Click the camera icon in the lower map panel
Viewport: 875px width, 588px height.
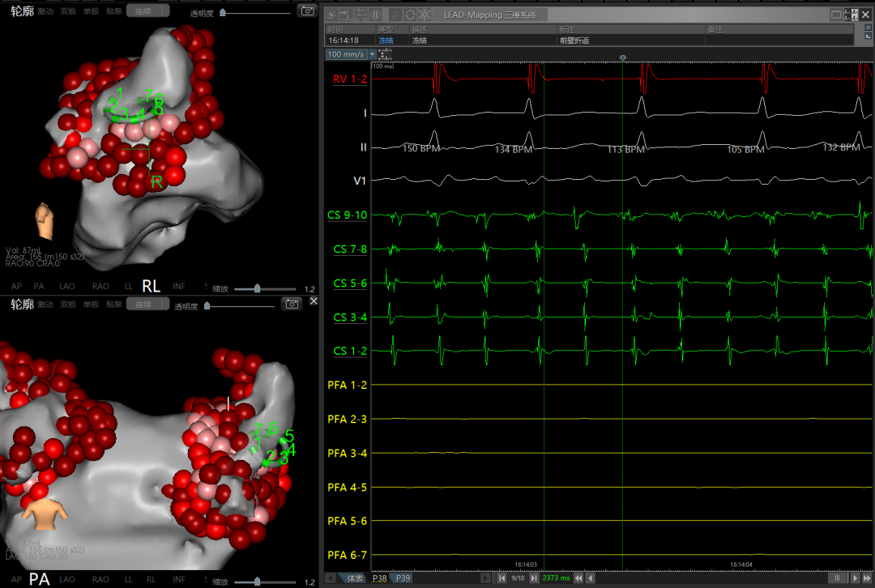pyautogui.click(x=292, y=304)
